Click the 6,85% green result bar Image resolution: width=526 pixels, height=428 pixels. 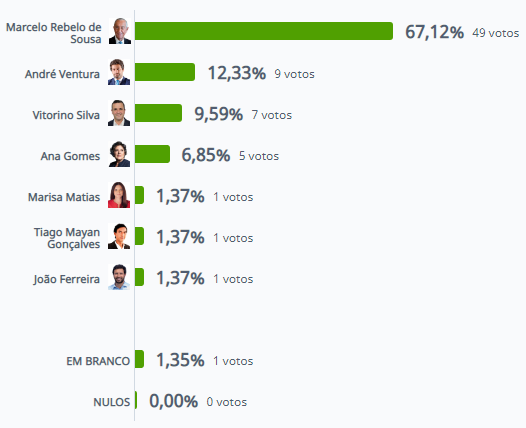coord(153,154)
